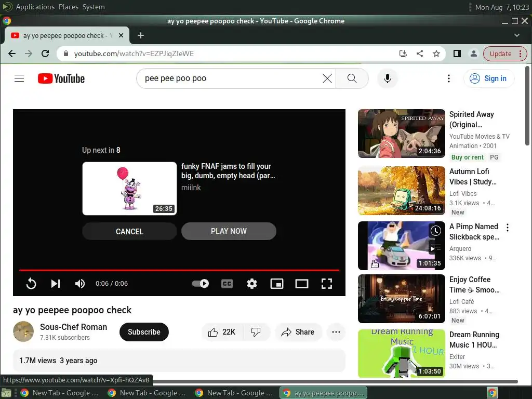Open Dream Running Music 1 hour video
The height and width of the screenshot is (399, 532).
(402, 353)
